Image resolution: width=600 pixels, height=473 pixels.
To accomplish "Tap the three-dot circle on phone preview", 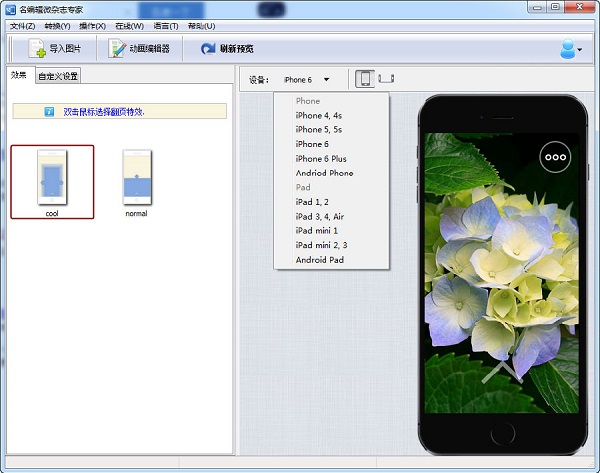I will pos(554,156).
